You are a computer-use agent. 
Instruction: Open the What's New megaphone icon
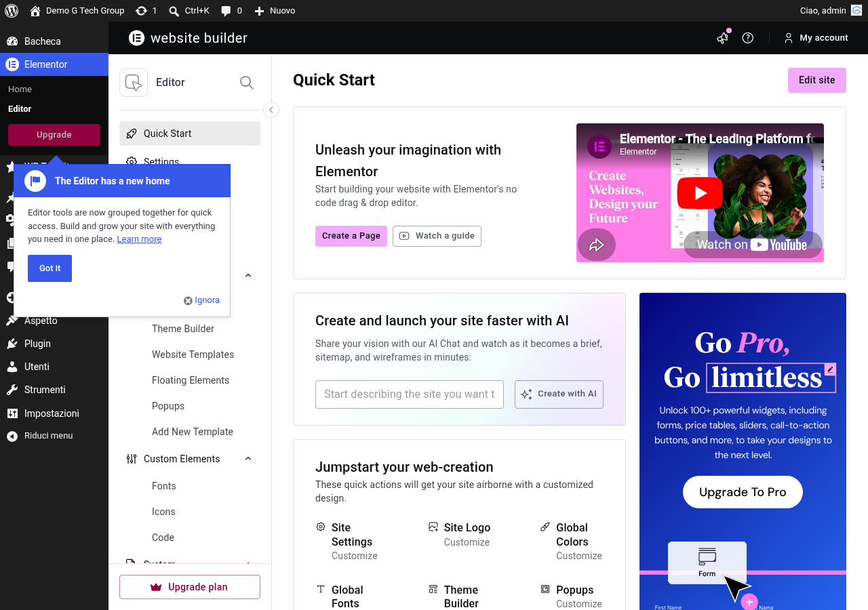723,38
